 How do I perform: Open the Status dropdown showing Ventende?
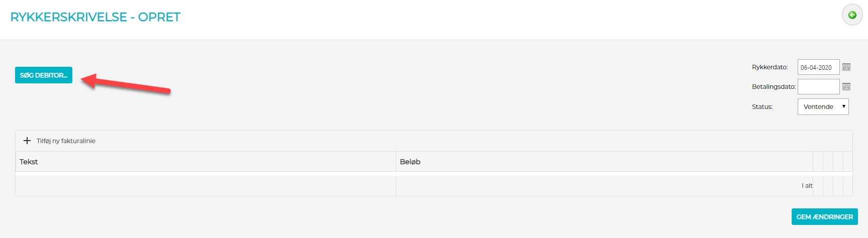tap(819, 106)
